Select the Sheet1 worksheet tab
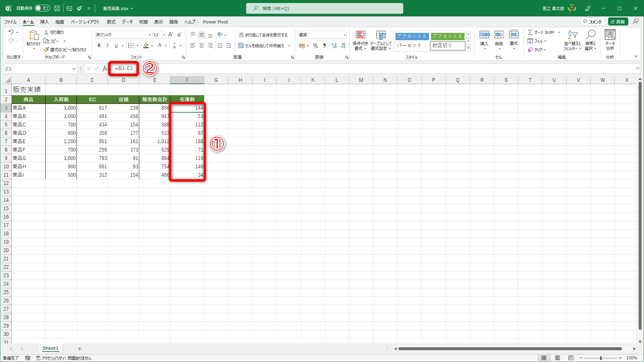 pyautogui.click(x=50, y=349)
